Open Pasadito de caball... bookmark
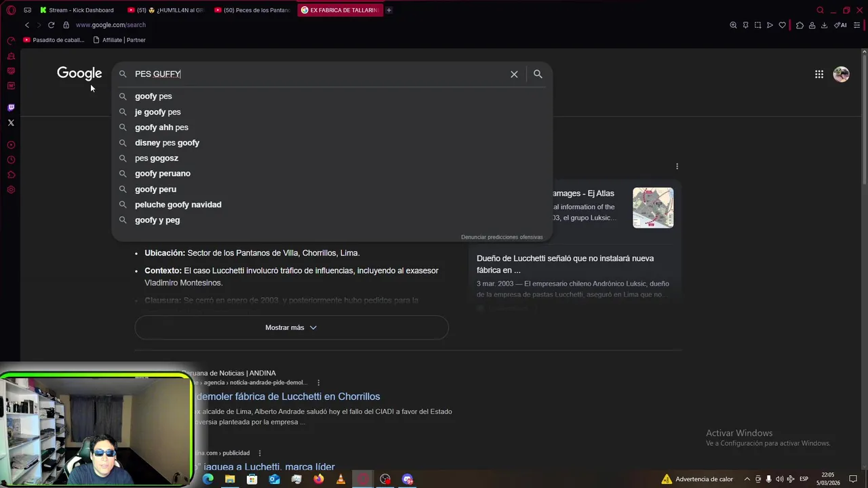Viewport: 868px width, 488px height. coord(54,40)
